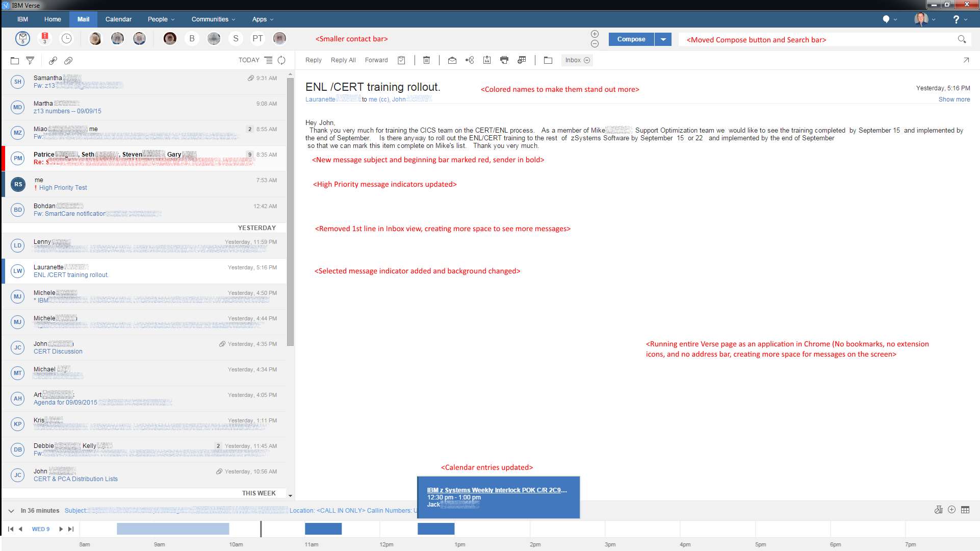This screenshot has width=980, height=551.
Task: Open the user profile photo menu
Action: [x=924, y=19]
